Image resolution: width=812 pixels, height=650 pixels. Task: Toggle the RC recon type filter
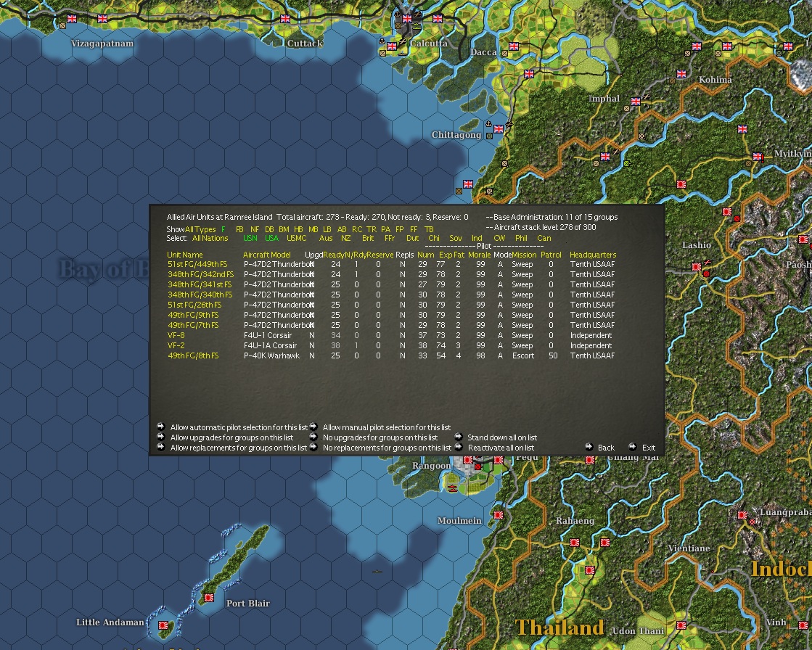point(357,229)
